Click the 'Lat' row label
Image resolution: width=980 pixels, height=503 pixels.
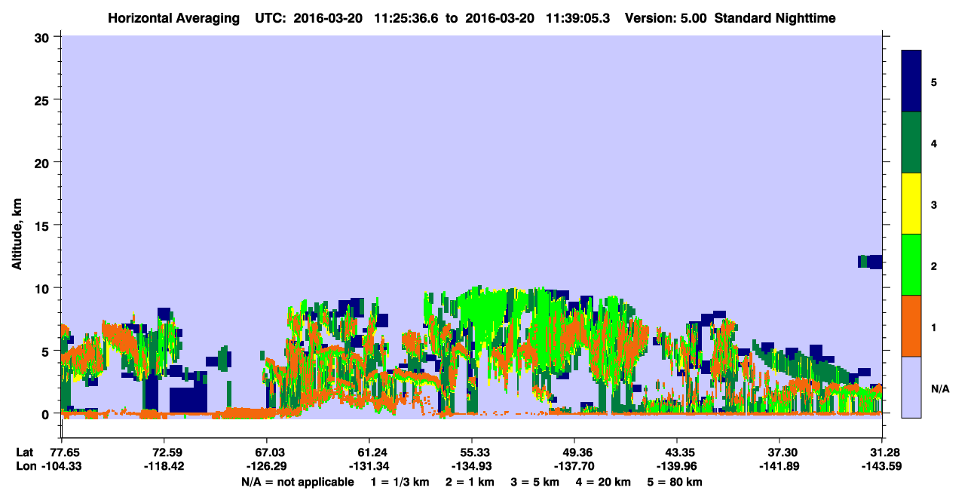(25, 452)
